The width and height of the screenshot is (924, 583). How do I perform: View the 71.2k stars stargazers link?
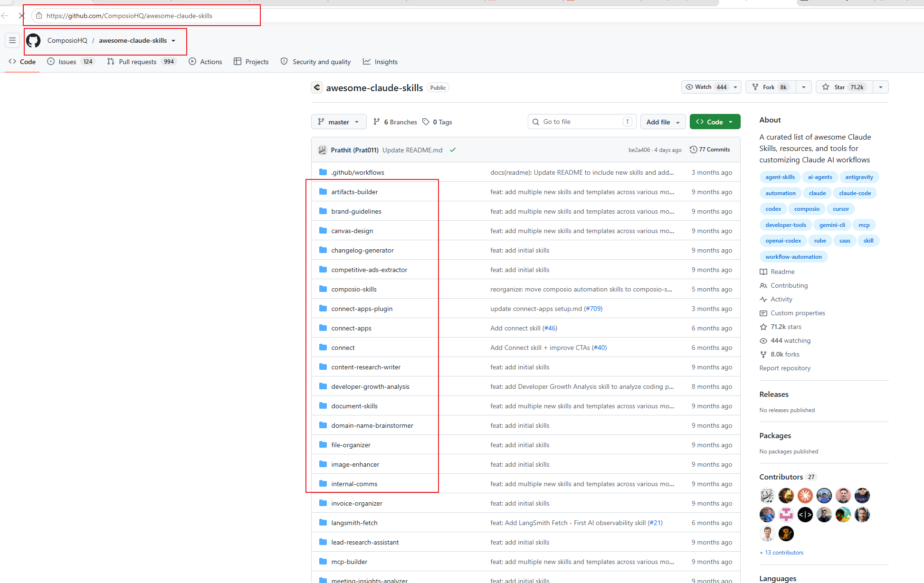click(x=781, y=327)
